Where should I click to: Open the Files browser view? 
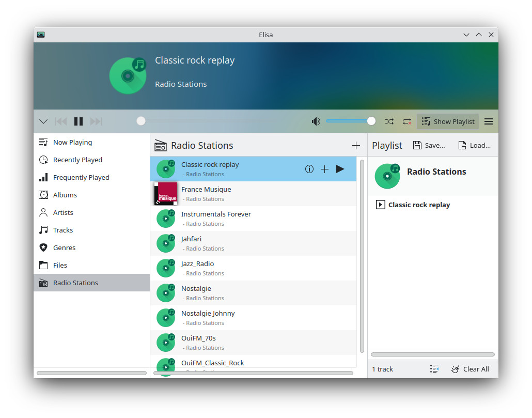91,266
